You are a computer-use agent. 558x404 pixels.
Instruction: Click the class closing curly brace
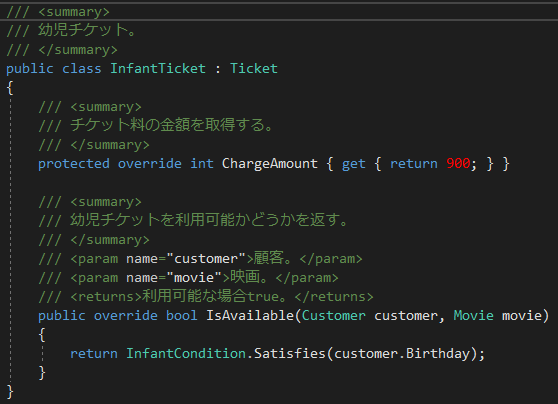10,392
